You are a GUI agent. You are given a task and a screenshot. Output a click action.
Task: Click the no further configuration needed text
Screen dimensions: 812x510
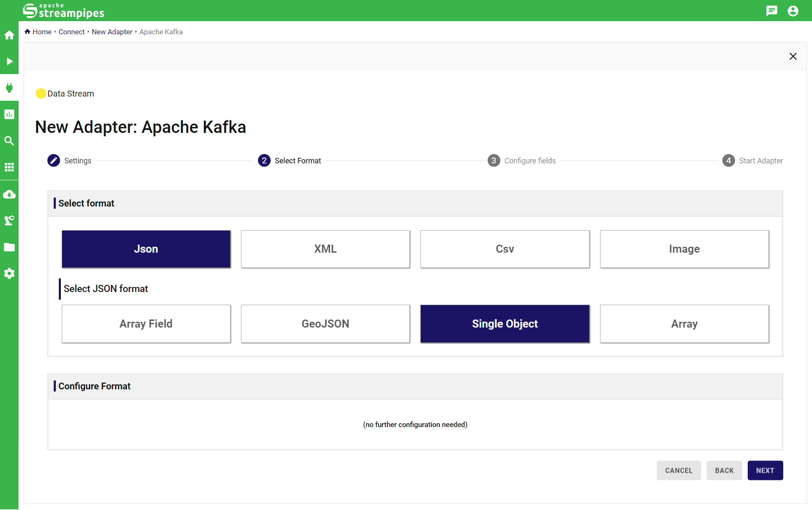415,425
